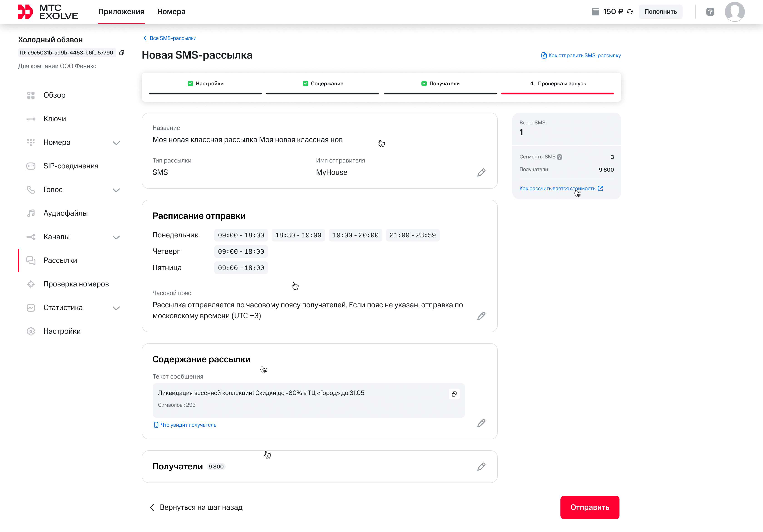Expand the Каналы sidebar section chevron

pos(116,237)
